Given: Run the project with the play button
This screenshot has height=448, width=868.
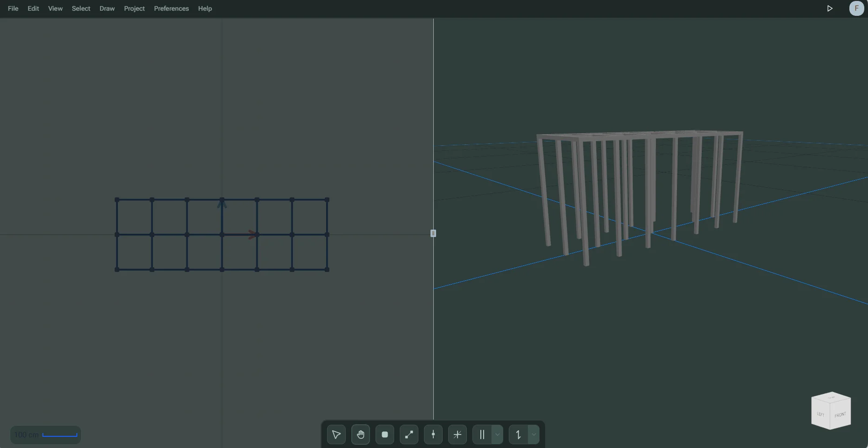Looking at the screenshot, I should coord(829,8).
